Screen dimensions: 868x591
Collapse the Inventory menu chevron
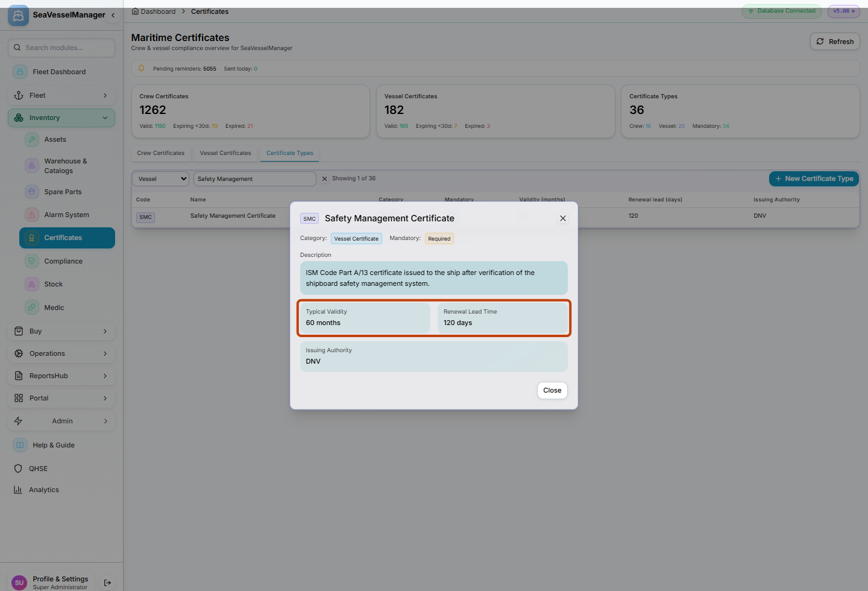pos(105,118)
